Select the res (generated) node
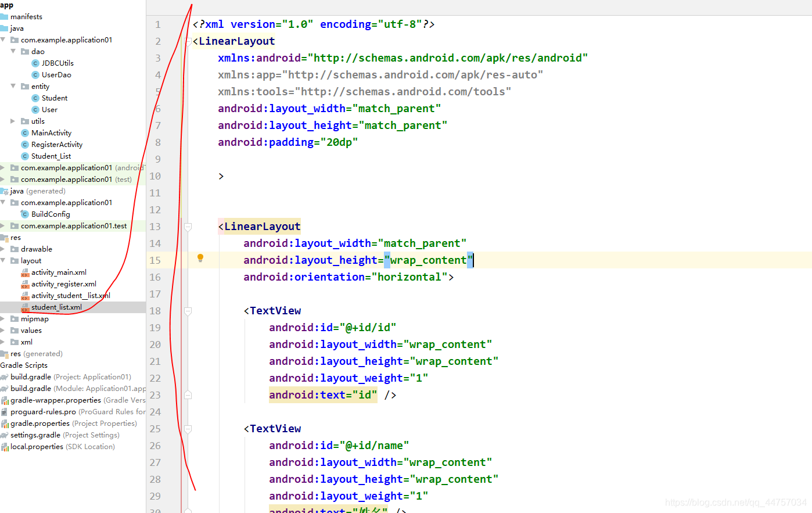This screenshot has width=812, height=513. click(36, 353)
